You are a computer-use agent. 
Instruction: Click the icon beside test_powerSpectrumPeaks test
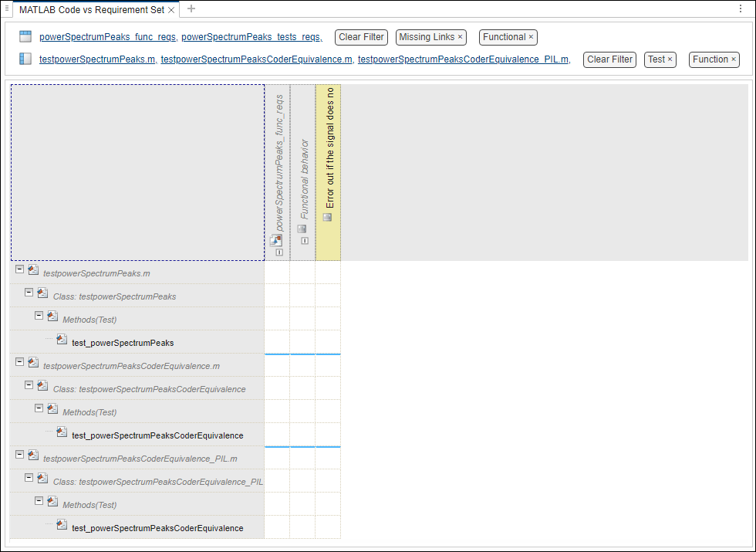click(62, 338)
